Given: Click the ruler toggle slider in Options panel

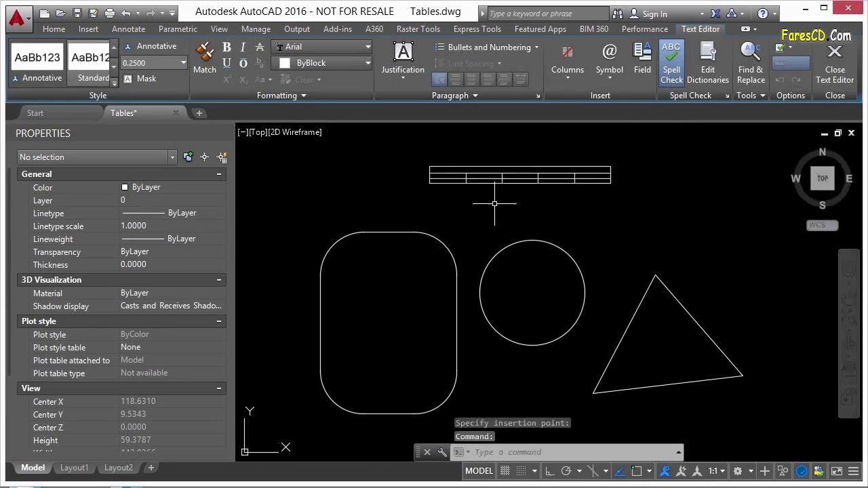Looking at the screenshot, I should pyautogui.click(x=791, y=63).
